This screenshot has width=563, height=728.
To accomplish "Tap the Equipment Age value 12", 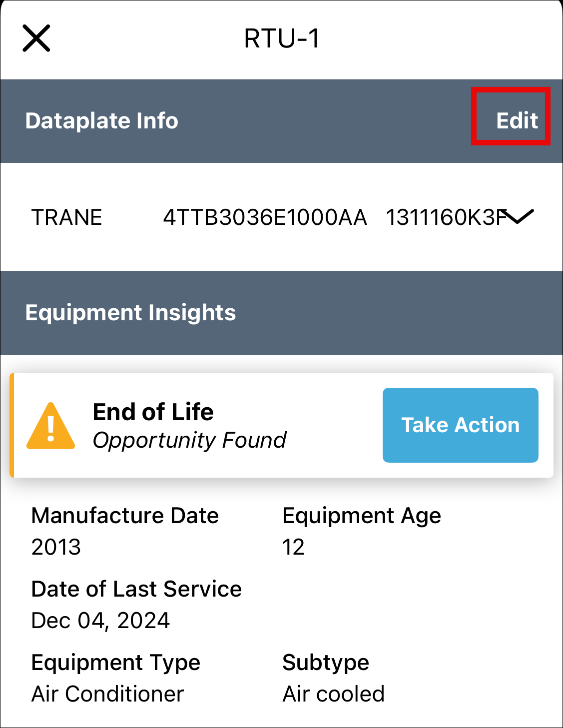I will pos(293,547).
